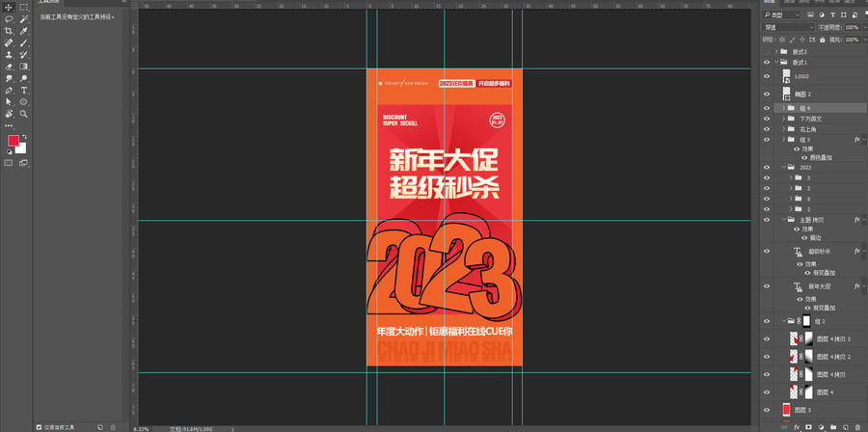Viewport: 868px width, 432px height.
Task: Select the Dodge tool
Action: coord(24,78)
